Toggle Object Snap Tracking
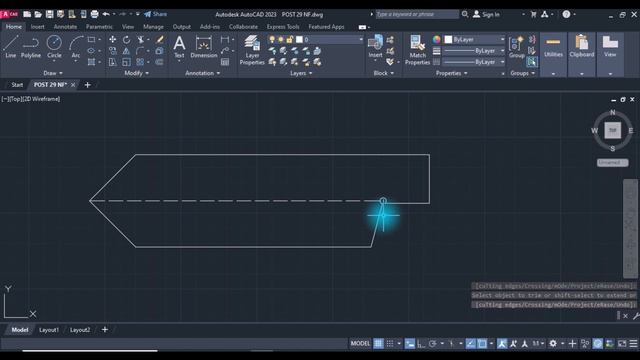This screenshot has width=640, height=360. tap(471, 344)
